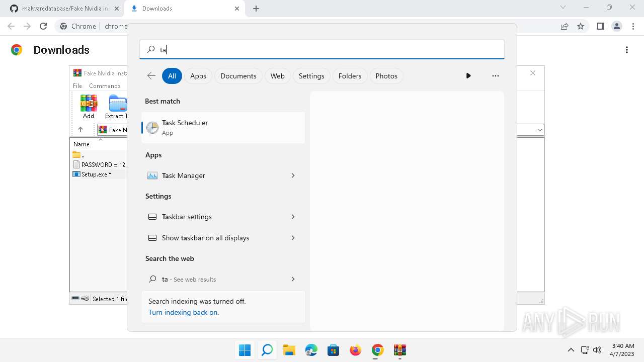Open the WinRAR Commands menu
Image resolution: width=644 pixels, height=362 pixels.
[105, 86]
